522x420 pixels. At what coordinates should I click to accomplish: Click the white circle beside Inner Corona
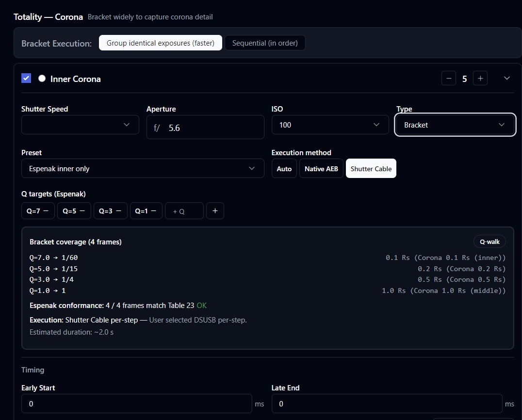coord(42,78)
